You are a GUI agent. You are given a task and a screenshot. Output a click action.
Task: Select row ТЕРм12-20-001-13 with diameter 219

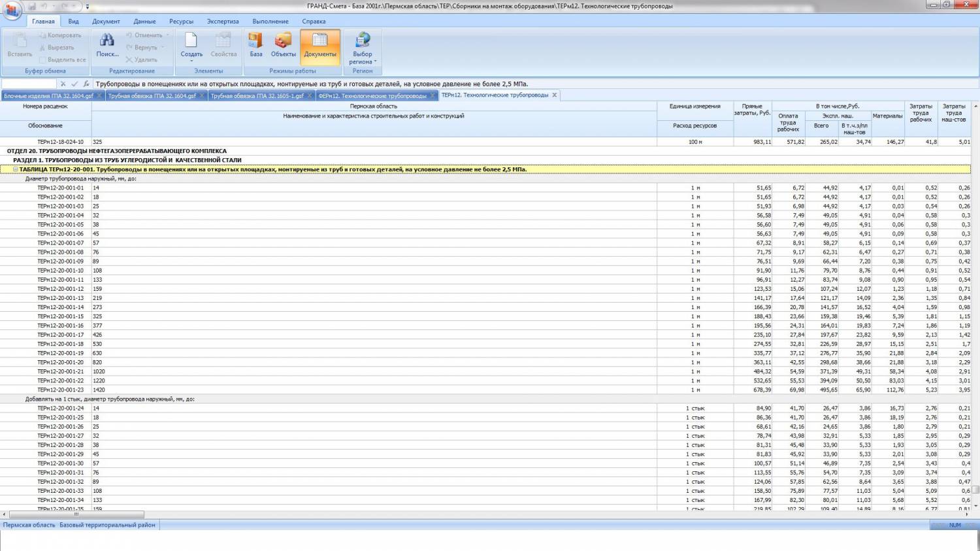(60, 298)
